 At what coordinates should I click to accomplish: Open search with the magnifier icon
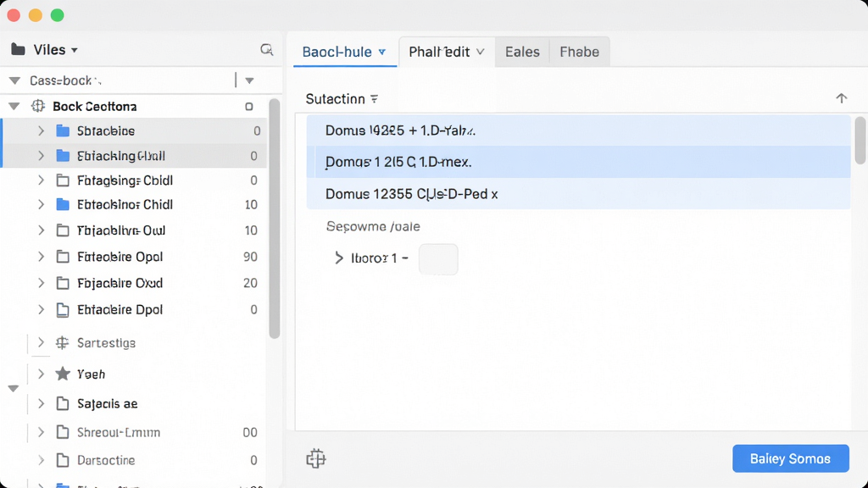pyautogui.click(x=267, y=50)
